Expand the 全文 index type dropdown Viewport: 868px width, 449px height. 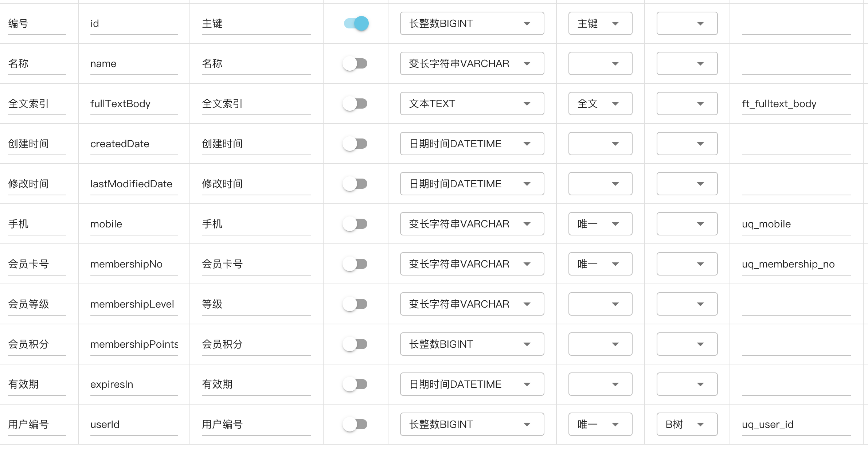pyautogui.click(x=600, y=104)
